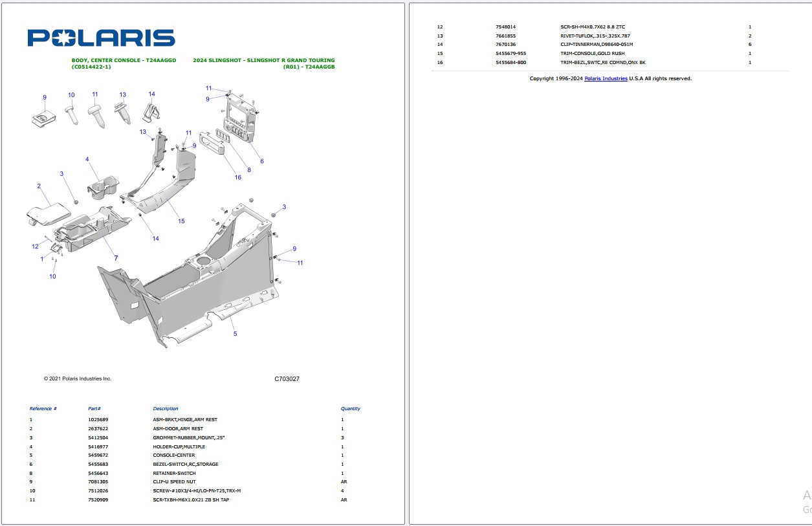Click description 'ASM-BRKT,HINGE,ARM REST'
This screenshot has height=526, width=812.
tap(185, 420)
